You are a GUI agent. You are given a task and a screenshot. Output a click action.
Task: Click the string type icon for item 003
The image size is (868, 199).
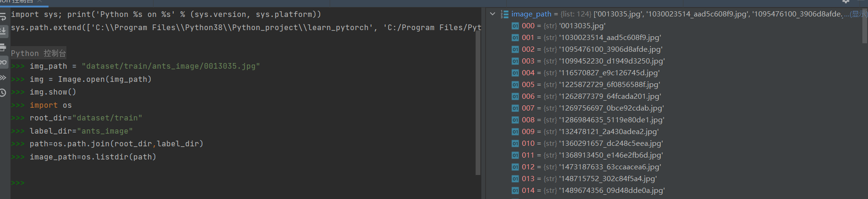[x=515, y=61]
